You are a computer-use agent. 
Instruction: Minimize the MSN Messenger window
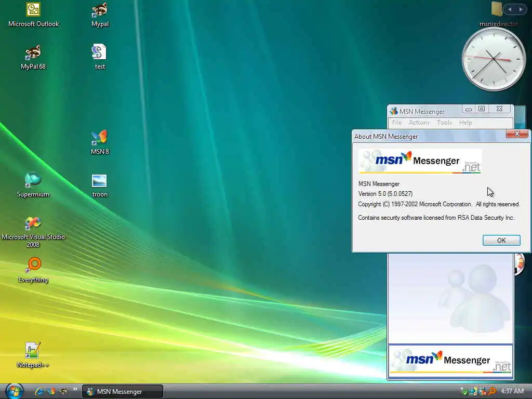click(469, 109)
